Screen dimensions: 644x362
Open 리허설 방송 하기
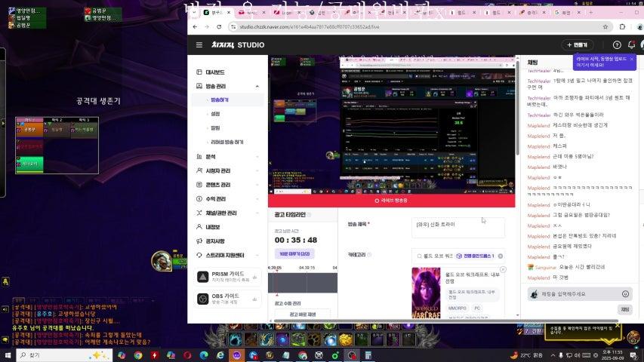[x=227, y=142]
